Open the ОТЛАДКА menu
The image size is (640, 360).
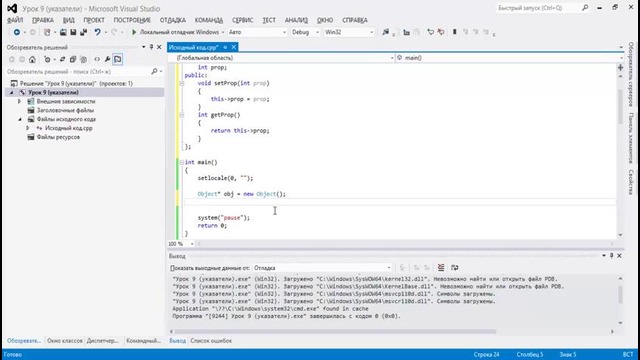[x=173, y=20]
